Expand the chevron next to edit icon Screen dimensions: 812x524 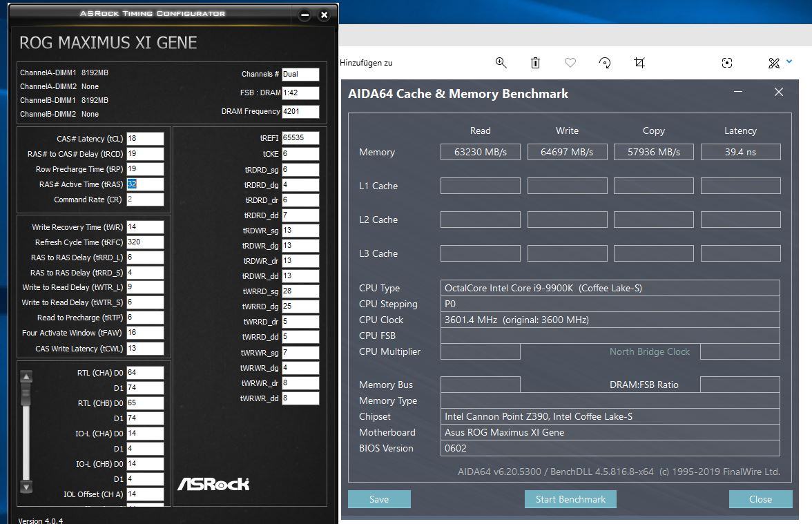[x=789, y=61]
